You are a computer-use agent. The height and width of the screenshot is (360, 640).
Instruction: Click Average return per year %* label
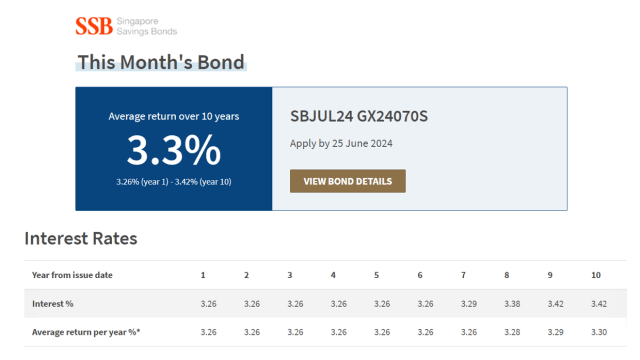tap(86, 332)
